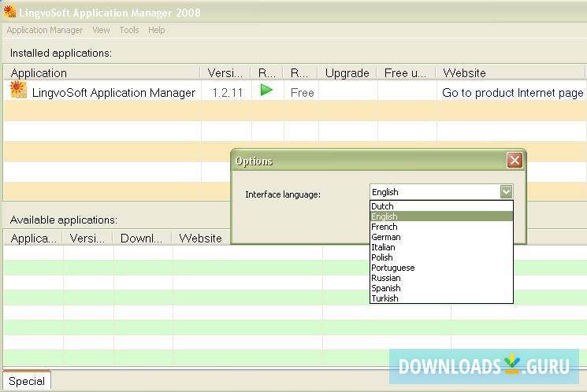The width and height of the screenshot is (587, 392).
Task: Click the Website header in Available applications
Action: 201,239
